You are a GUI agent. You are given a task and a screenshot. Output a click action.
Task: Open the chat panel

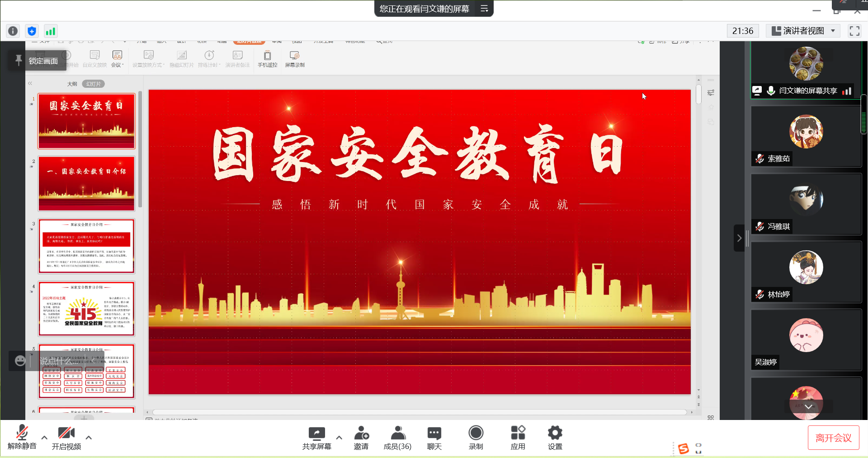point(434,438)
